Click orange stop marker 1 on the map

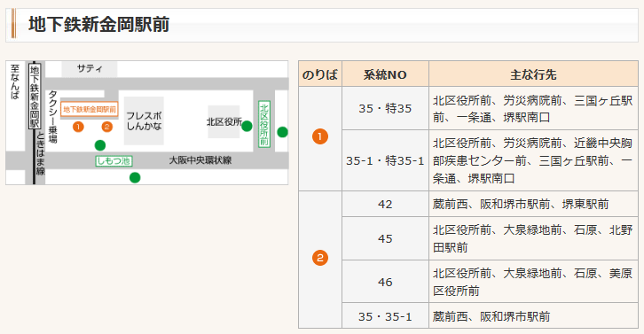point(78,127)
